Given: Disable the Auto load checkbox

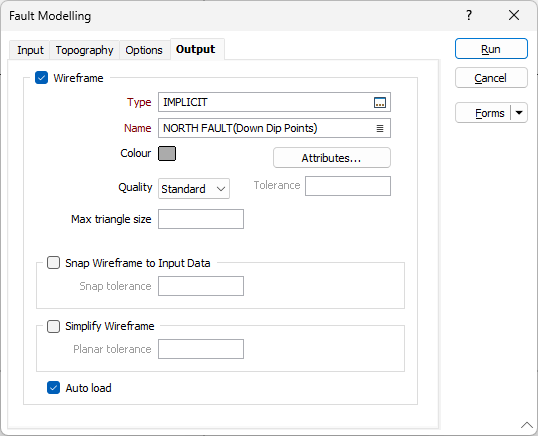Looking at the screenshot, I should (x=54, y=388).
